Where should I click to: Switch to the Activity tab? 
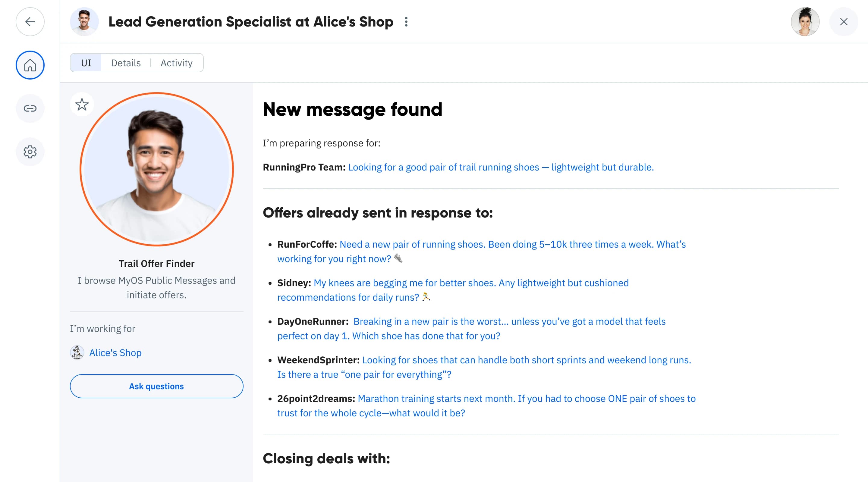[x=176, y=63]
